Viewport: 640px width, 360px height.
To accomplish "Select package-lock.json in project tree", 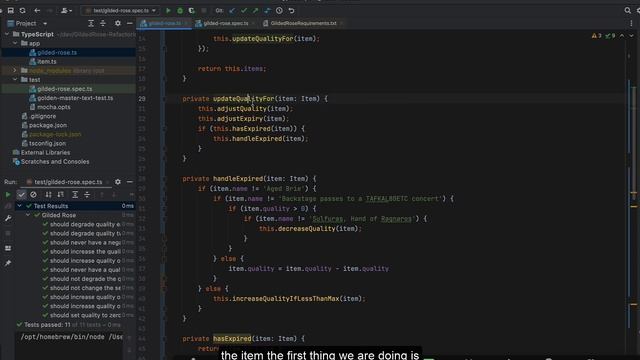I will click(x=55, y=134).
